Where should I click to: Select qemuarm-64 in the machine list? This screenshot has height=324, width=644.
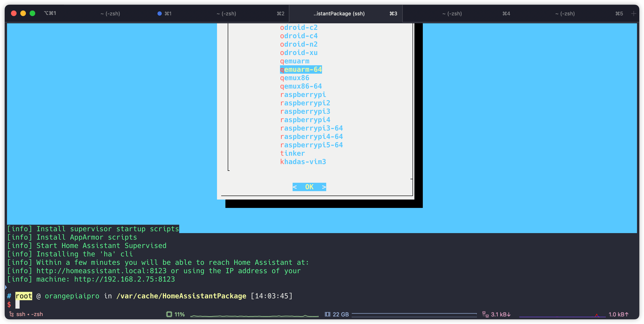tap(301, 69)
